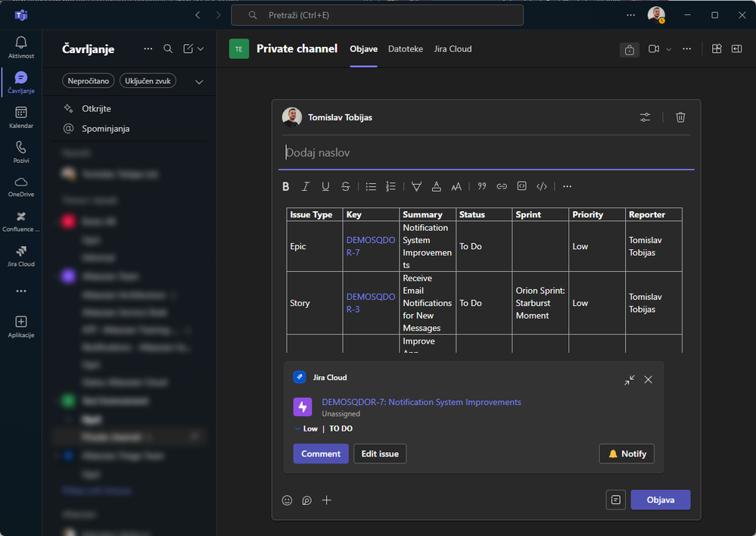Insert a quote block
756x536 pixels.
(481, 187)
